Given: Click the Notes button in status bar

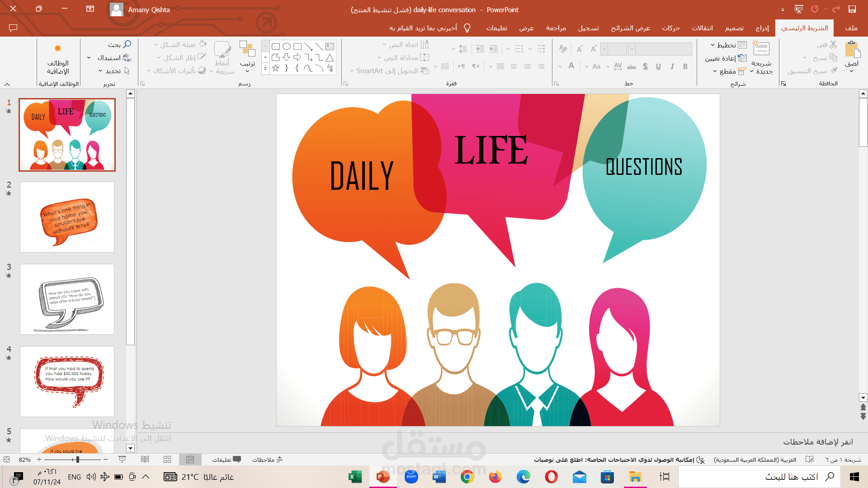Looking at the screenshot, I should [268, 460].
